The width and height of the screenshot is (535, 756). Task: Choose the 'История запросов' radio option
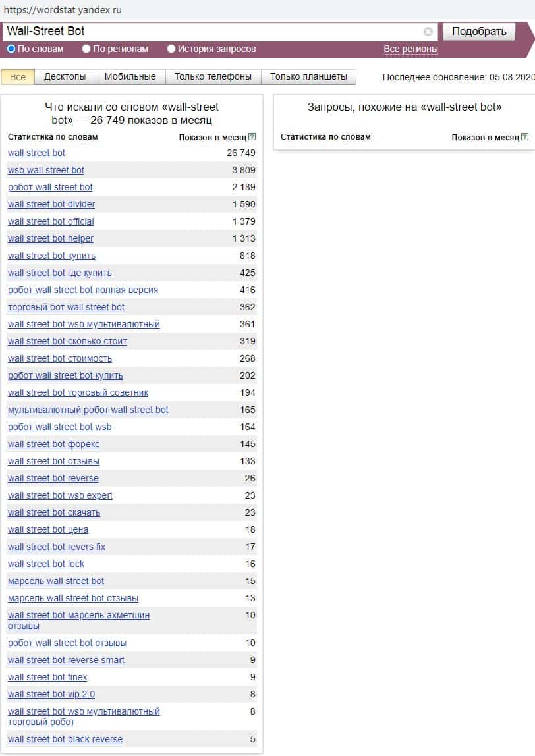click(x=171, y=49)
